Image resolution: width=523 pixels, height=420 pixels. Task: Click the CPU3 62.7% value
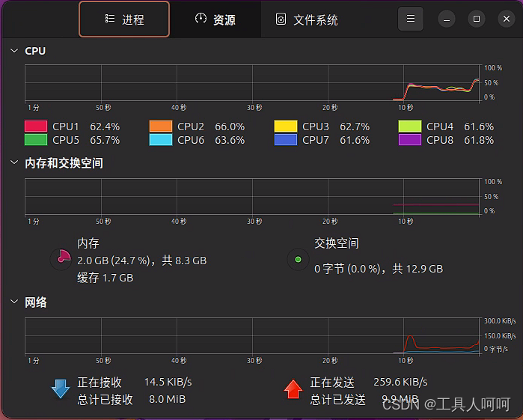pos(355,127)
